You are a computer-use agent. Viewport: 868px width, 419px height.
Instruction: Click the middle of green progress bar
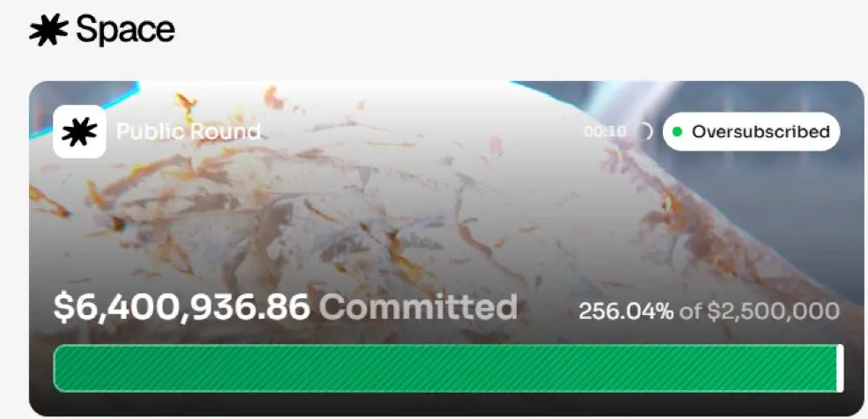click(445, 368)
